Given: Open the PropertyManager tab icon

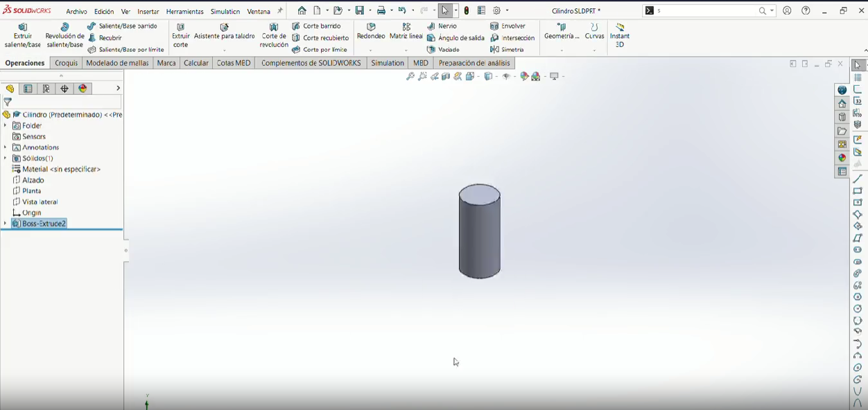Looking at the screenshot, I should 28,89.
